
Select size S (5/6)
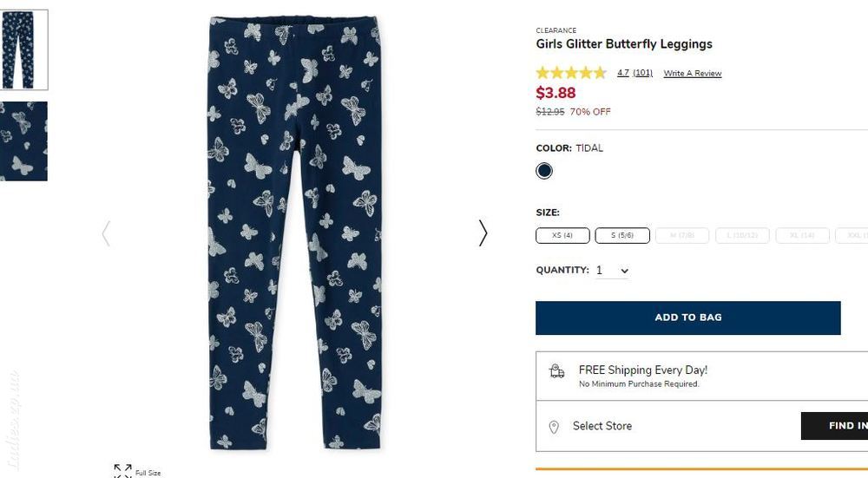tap(622, 235)
